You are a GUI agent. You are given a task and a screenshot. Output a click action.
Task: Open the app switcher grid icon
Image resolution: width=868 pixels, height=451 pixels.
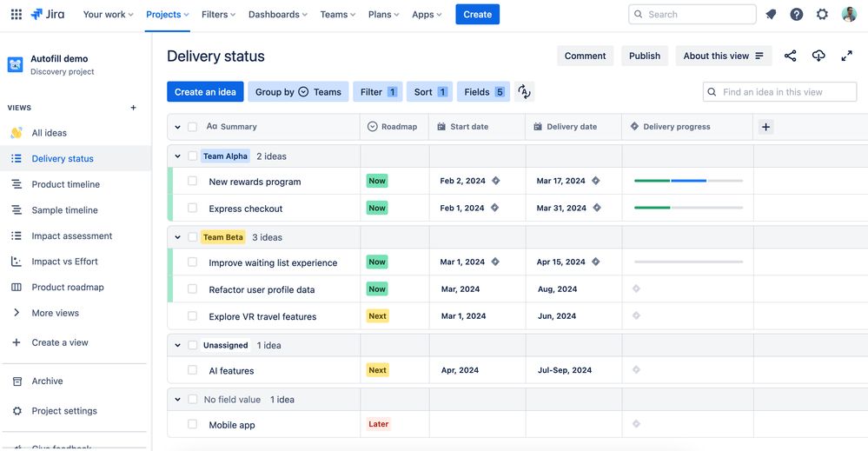coord(17,15)
